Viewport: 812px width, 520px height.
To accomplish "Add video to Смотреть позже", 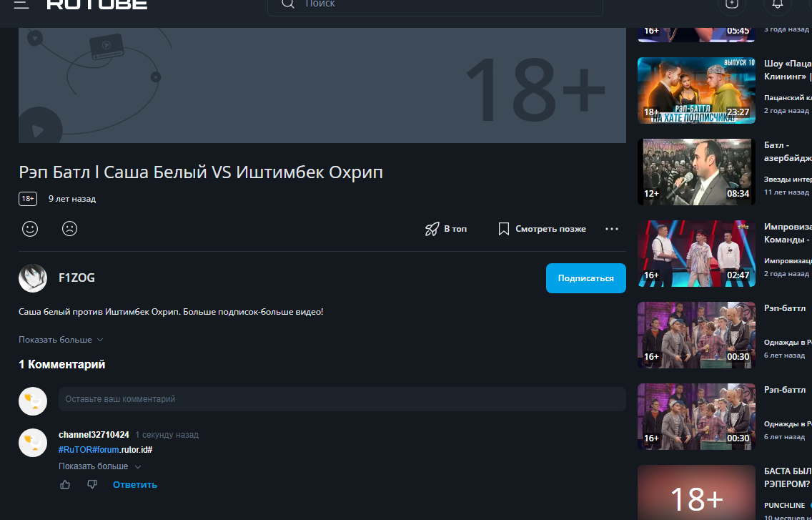I will click(x=543, y=229).
